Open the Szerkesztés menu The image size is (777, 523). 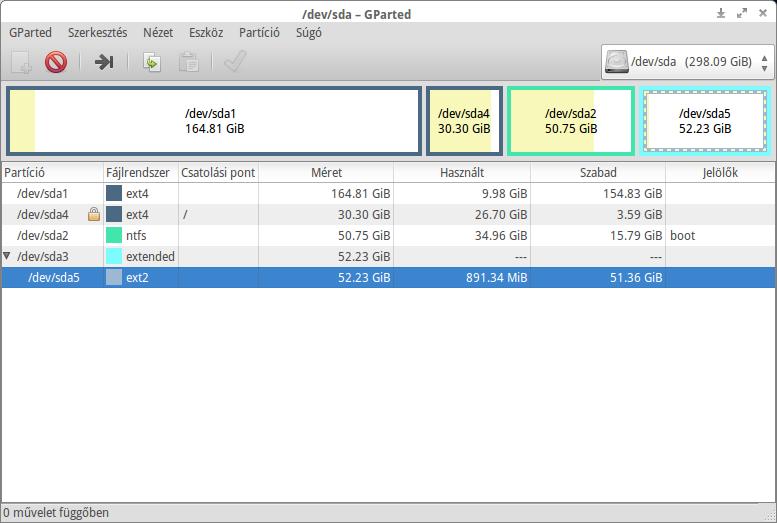[x=98, y=33]
